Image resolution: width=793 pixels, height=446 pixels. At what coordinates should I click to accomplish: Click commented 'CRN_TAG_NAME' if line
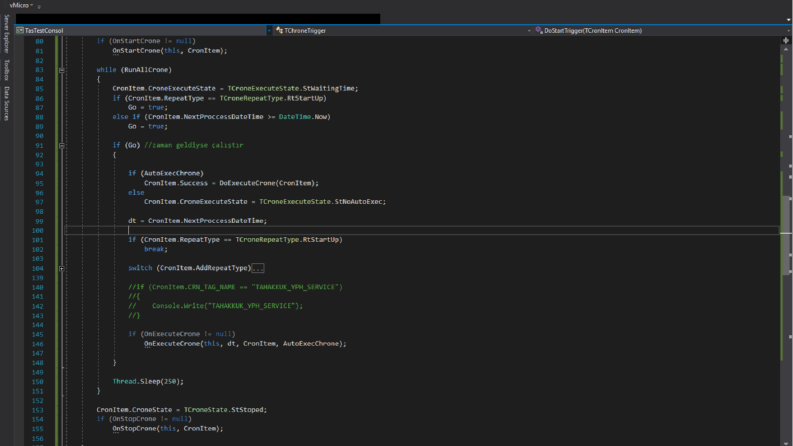(x=235, y=287)
